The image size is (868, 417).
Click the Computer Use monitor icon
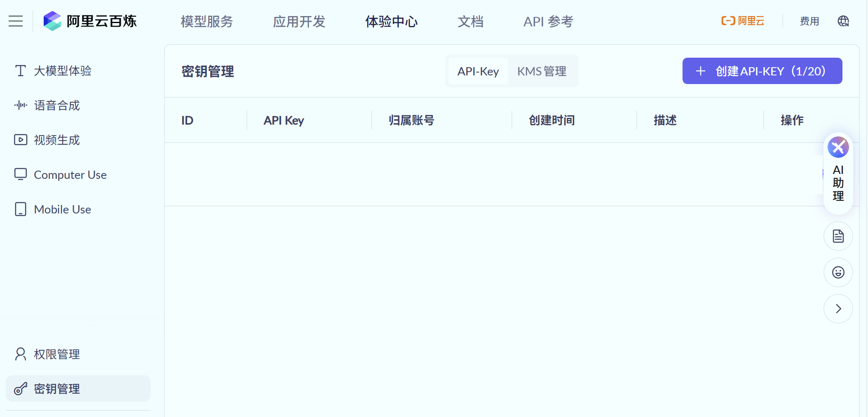21,174
